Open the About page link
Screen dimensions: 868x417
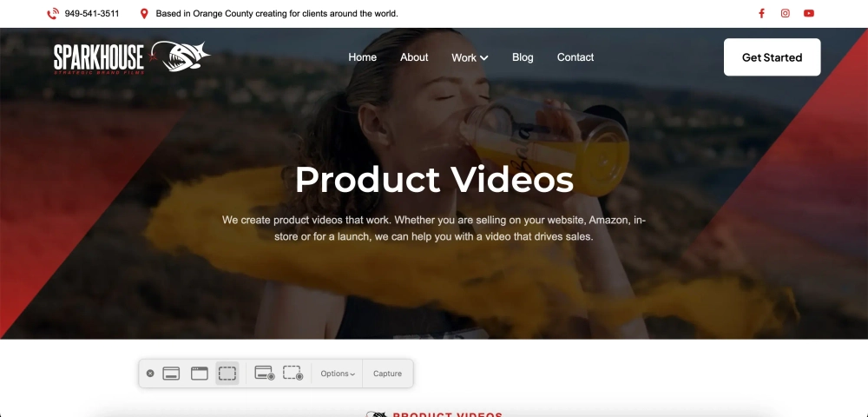pos(414,57)
